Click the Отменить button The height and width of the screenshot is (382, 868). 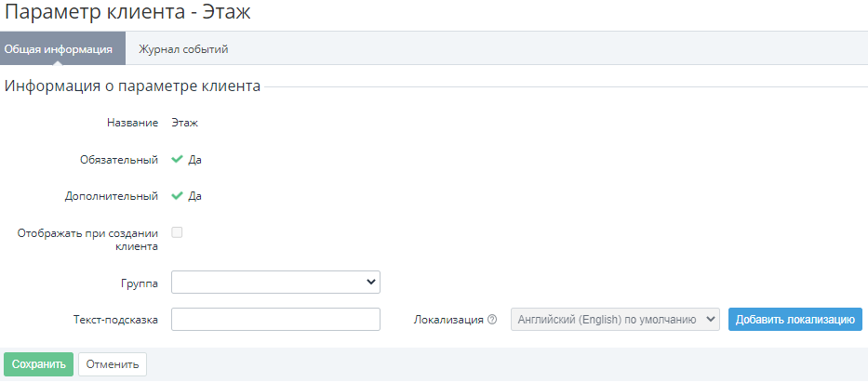(x=113, y=365)
